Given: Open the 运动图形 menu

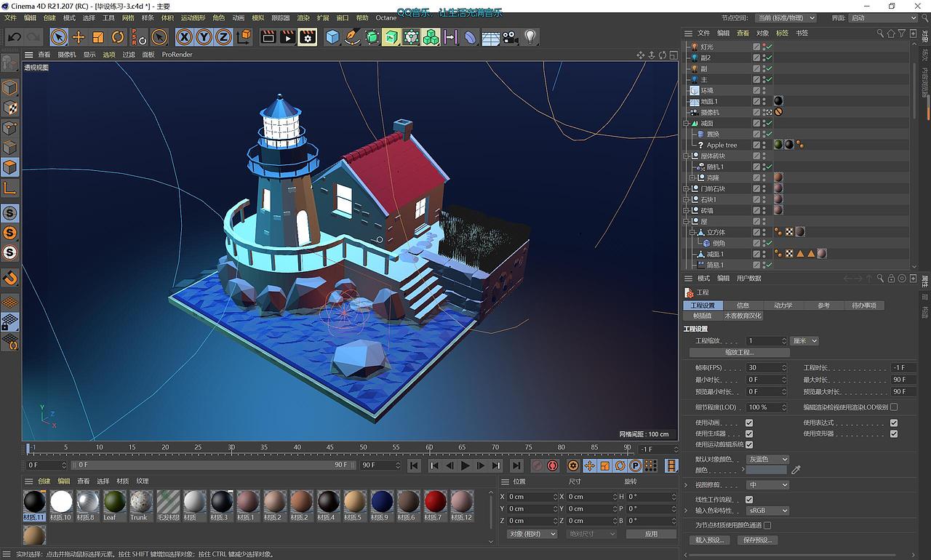Looking at the screenshot, I should coord(193,17).
